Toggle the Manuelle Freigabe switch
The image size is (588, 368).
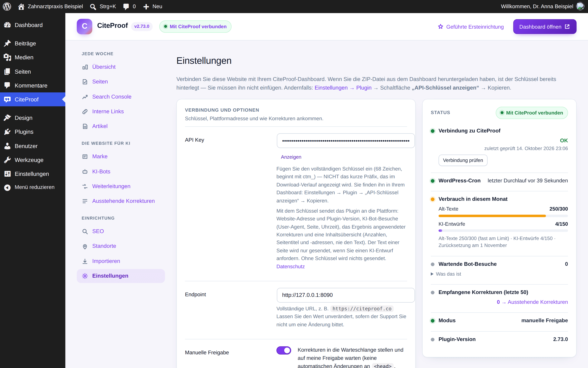(284, 350)
